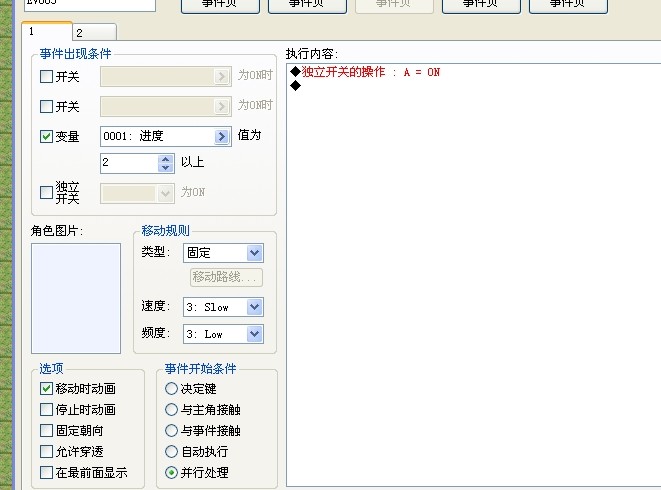Switch to event page tab 2
The height and width of the screenshot is (490, 661).
(x=94, y=32)
